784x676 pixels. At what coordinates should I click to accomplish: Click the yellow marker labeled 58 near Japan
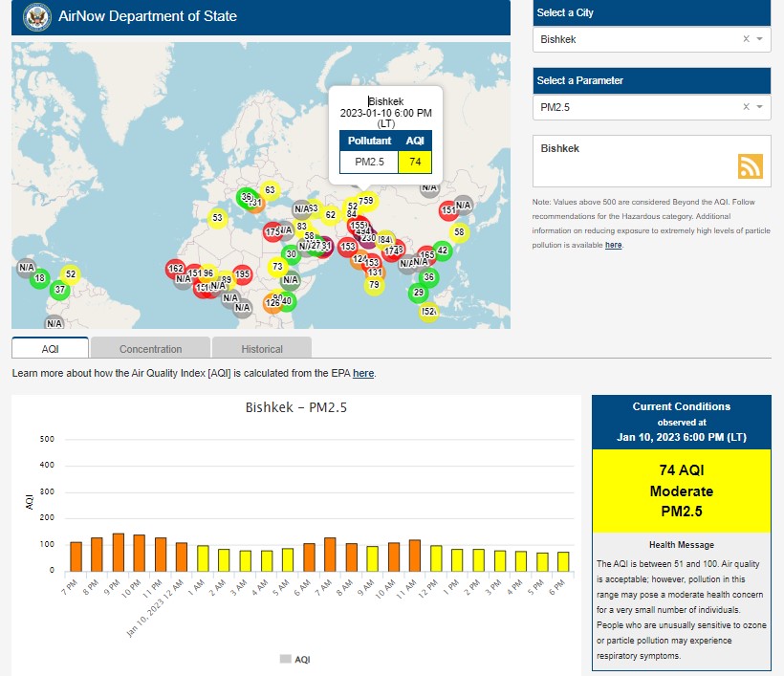click(x=459, y=232)
